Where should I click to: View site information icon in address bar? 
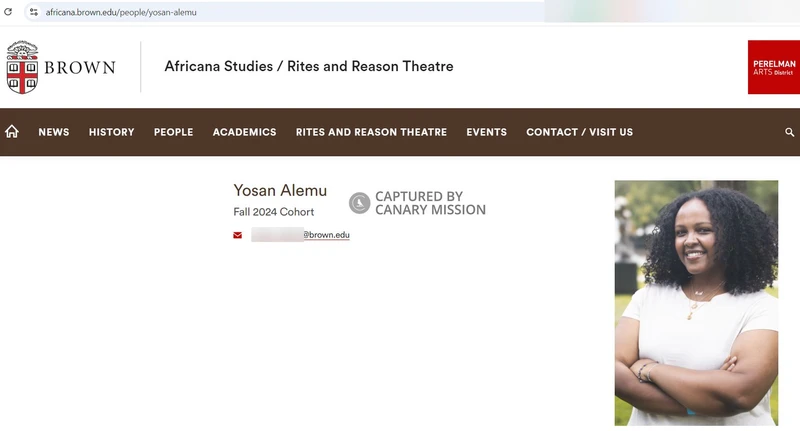pyautogui.click(x=33, y=12)
